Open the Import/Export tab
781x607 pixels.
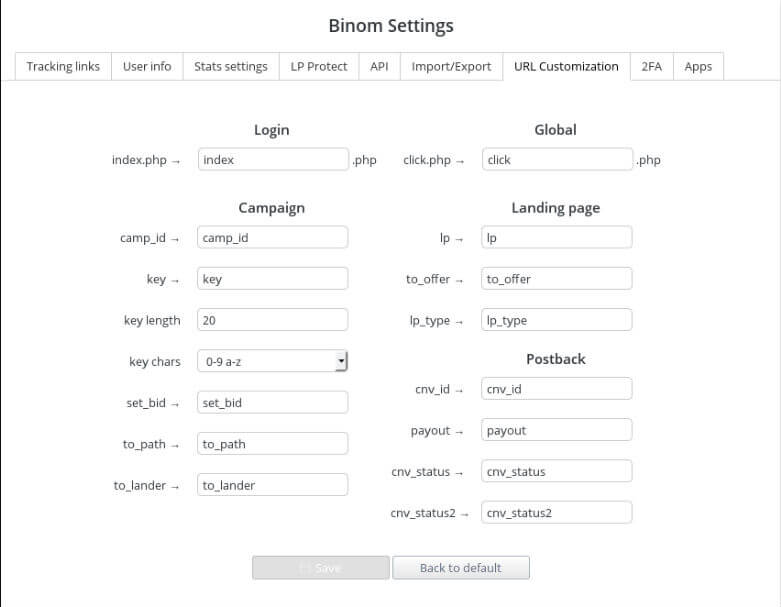click(451, 66)
